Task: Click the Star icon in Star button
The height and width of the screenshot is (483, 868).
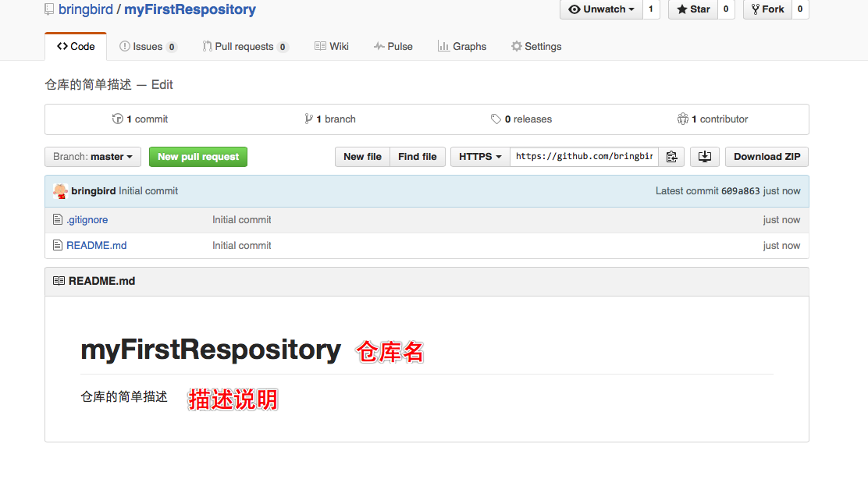Action: [x=682, y=9]
